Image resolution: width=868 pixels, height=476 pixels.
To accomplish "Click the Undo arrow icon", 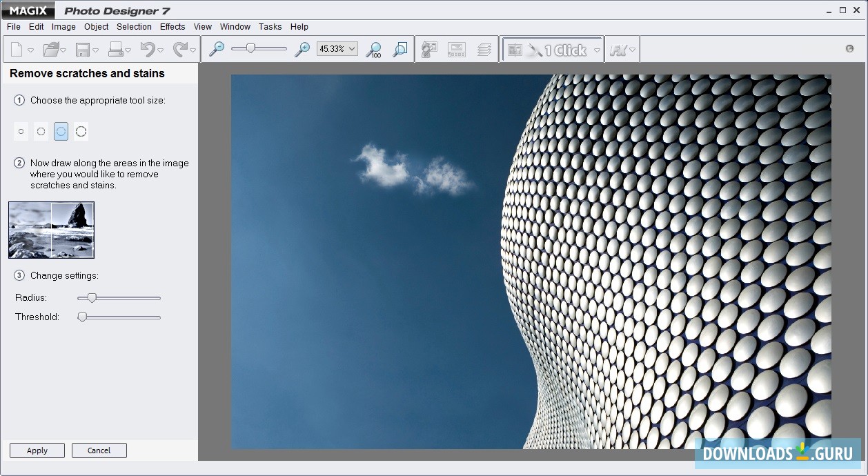I will tap(148, 49).
